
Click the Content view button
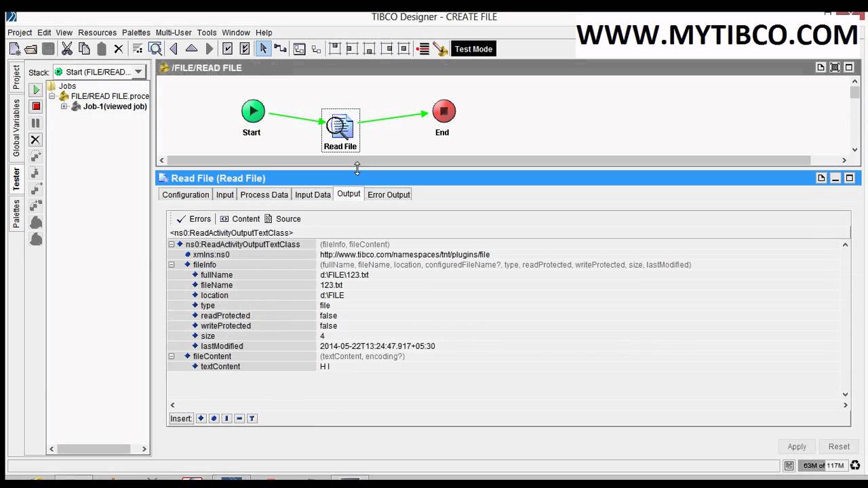coord(239,219)
